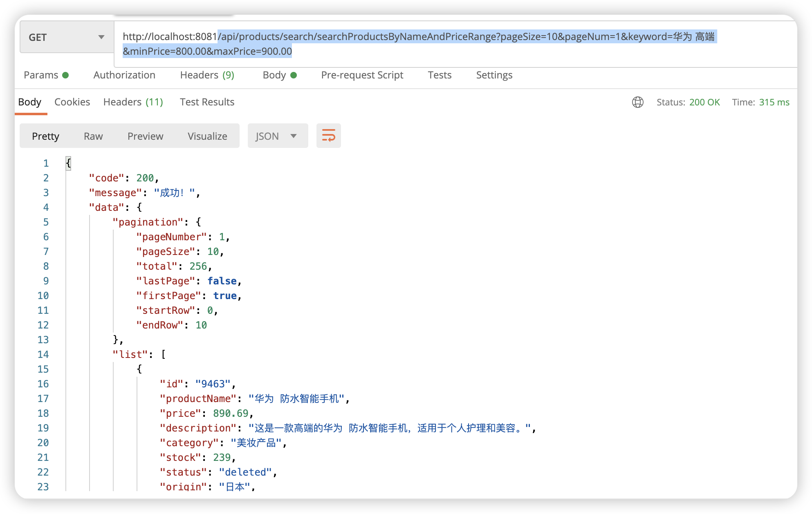Toggle the line wrap icon
Screen dimensions: 812x514
click(329, 136)
